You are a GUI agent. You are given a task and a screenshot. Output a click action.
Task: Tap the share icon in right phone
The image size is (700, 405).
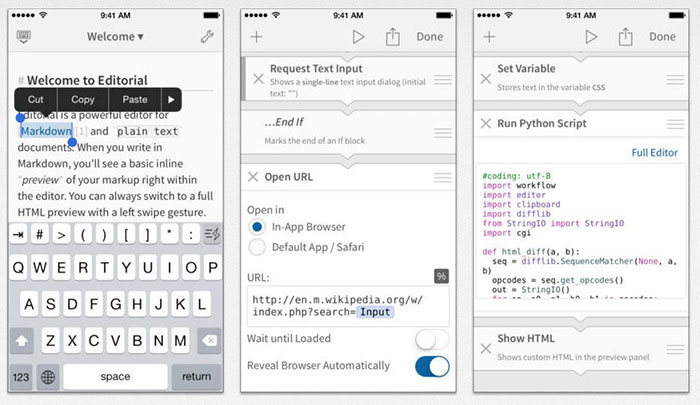click(625, 37)
